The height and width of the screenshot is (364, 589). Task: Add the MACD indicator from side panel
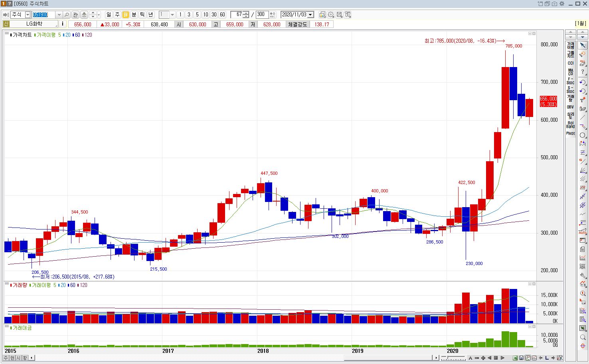571,72
